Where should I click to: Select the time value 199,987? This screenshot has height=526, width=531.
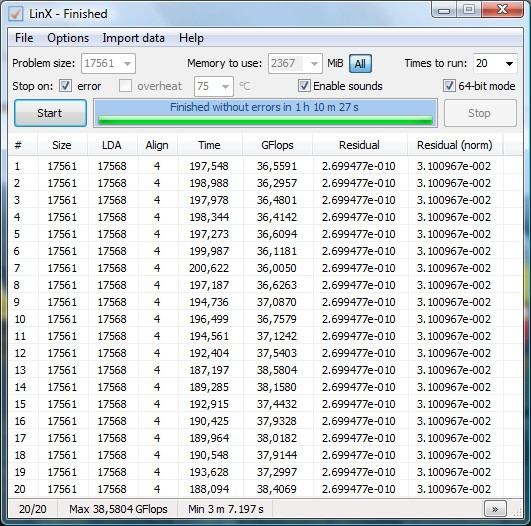pyautogui.click(x=209, y=251)
